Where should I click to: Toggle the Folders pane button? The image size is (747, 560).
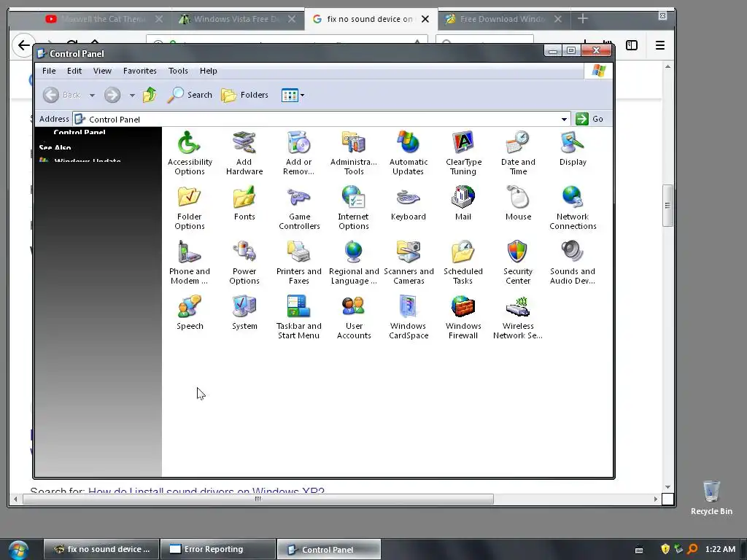(x=244, y=95)
